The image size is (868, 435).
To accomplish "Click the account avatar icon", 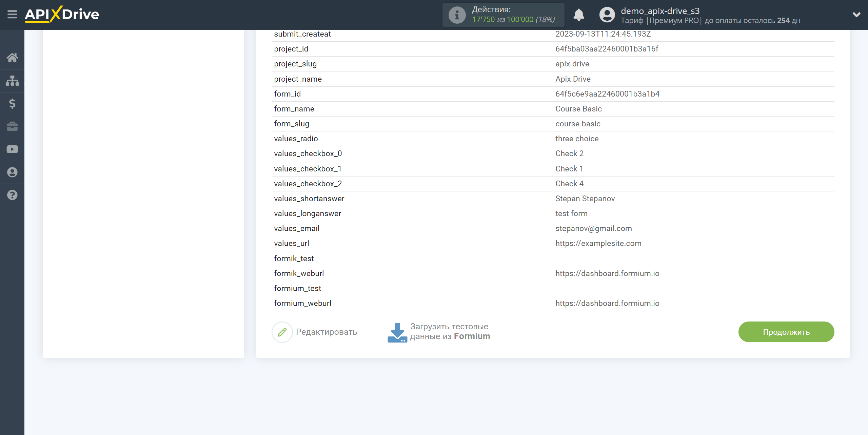I will [x=607, y=15].
